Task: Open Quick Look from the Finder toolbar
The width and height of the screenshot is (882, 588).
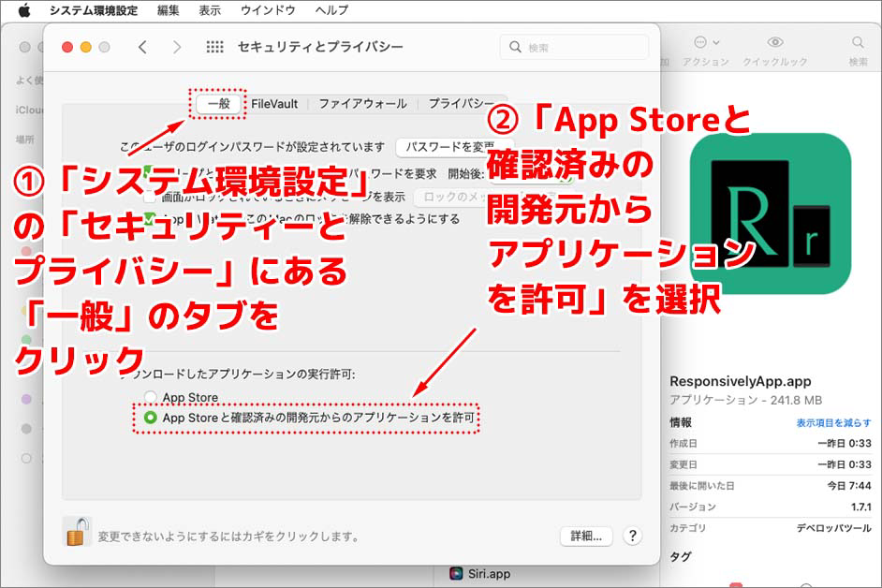Action: tap(777, 42)
